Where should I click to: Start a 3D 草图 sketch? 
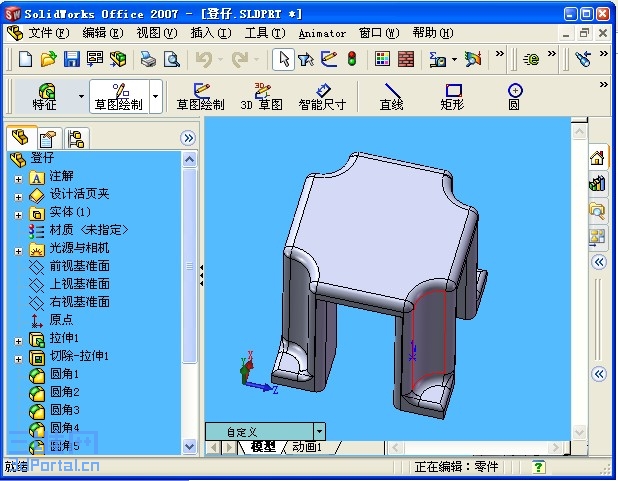pyautogui.click(x=262, y=96)
